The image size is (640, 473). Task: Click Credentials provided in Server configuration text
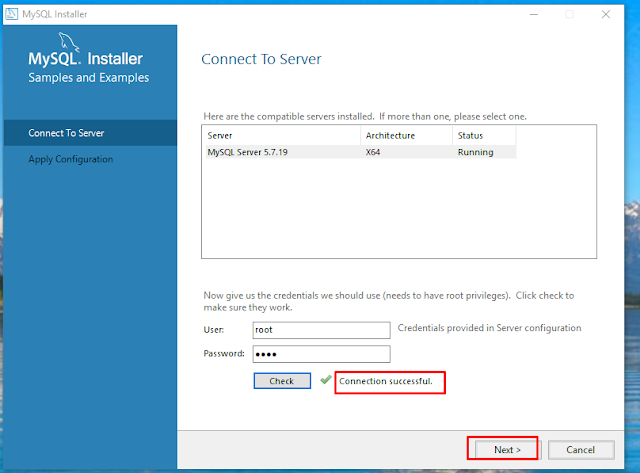489,328
